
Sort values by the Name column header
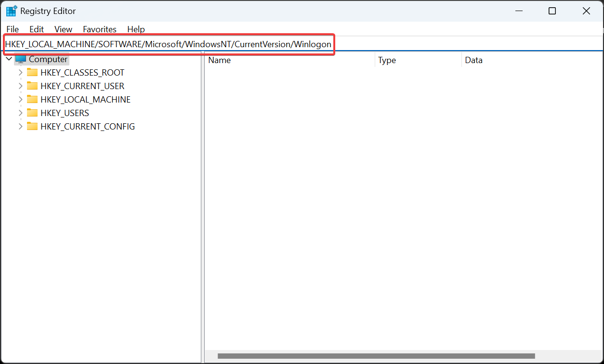click(x=290, y=60)
